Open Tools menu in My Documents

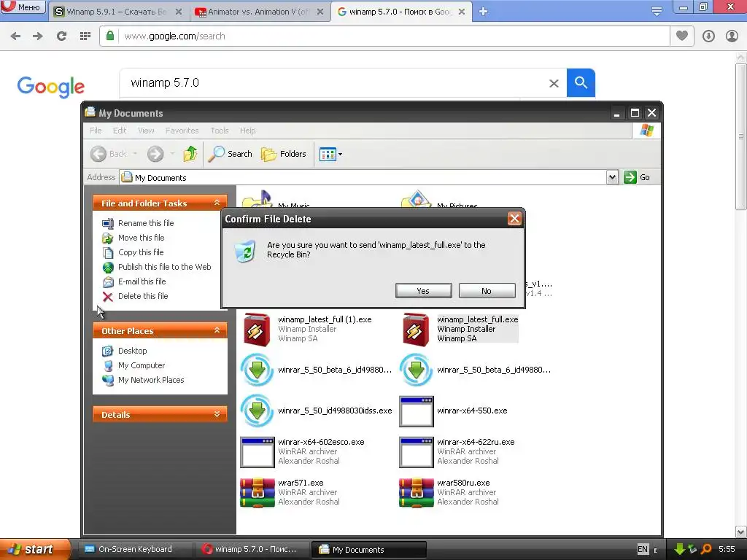tap(220, 131)
